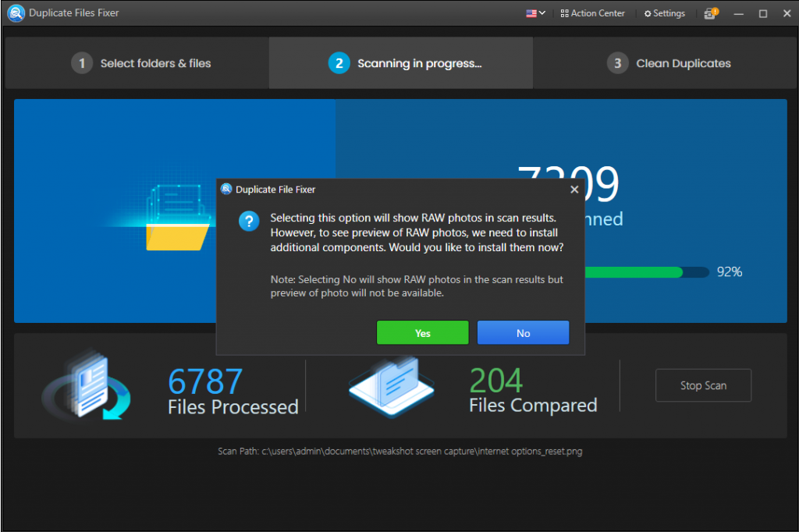This screenshot has width=799, height=532.
Task: Click the Duplicate Files Fixer app logo
Action: point(16,12)
